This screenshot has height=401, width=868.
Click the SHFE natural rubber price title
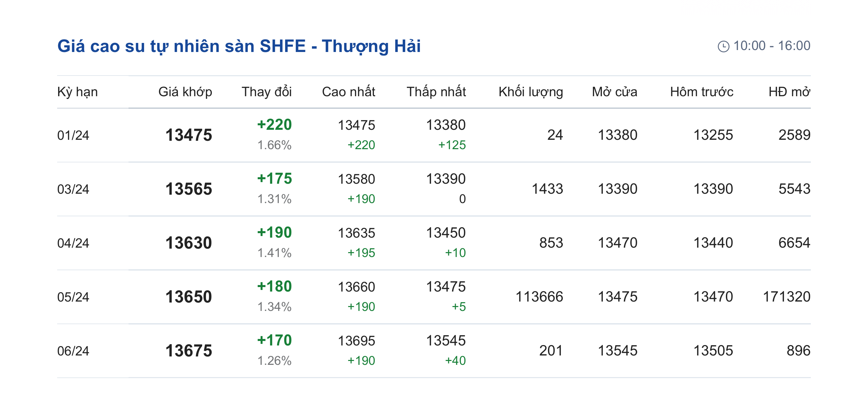(x=239, y=46)
